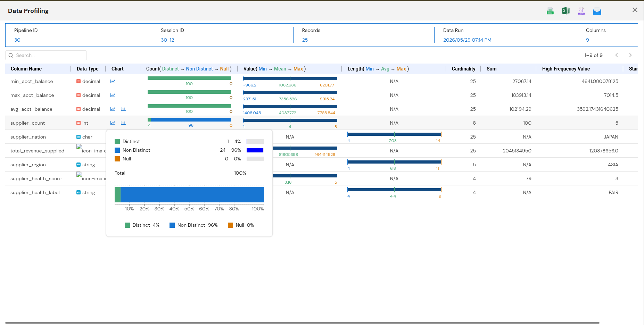This screenshot has height=325, width=644.
Task: Click broken type icon for total_revenue_supplied
Action: click(79, 147)
